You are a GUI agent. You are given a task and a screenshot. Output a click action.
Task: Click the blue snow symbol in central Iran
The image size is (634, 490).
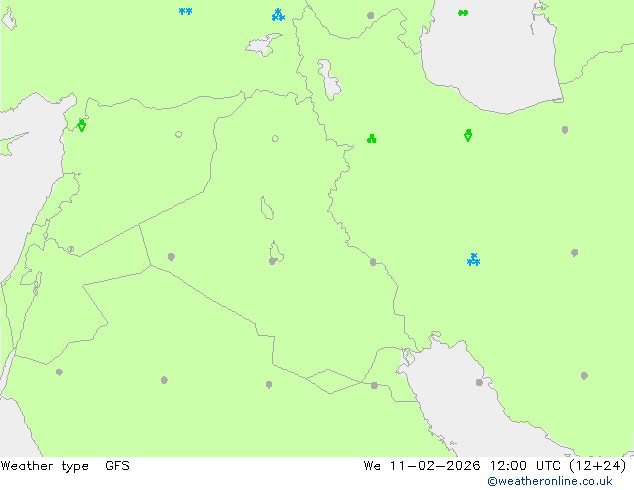click(x=473, y=260)
